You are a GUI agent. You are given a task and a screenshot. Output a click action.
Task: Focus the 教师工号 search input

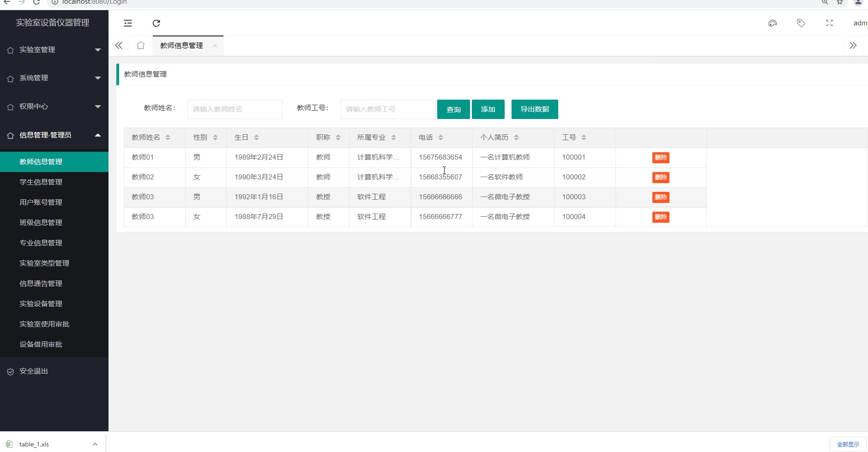(388, 109)
